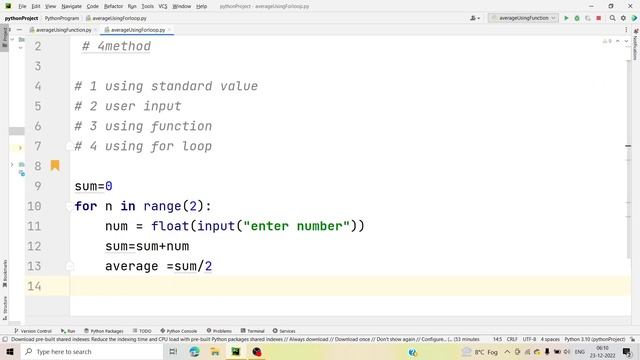The width and height of the screenshot is (640, 360).
Task: Close the averageUsingFunction.py tab
Action: [96, 30]
